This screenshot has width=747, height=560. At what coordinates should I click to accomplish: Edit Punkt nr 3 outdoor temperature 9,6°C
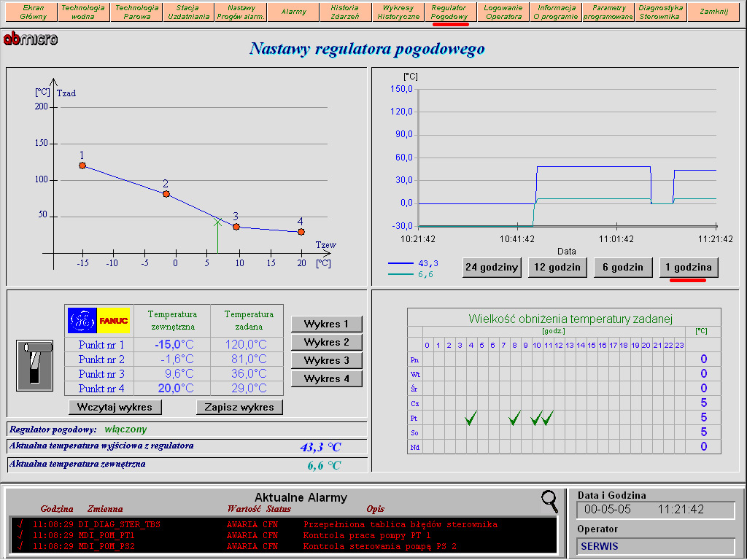click(179, 374)
